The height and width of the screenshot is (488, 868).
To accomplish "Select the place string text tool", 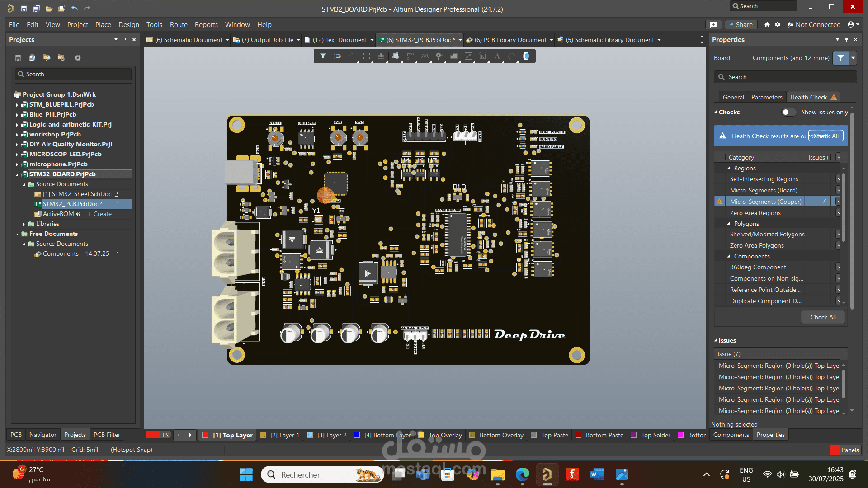I will click(497, 56).
